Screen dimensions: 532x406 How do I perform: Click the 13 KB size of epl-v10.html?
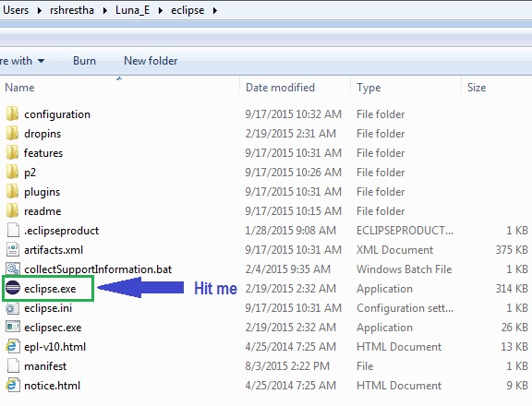point(514,346)
